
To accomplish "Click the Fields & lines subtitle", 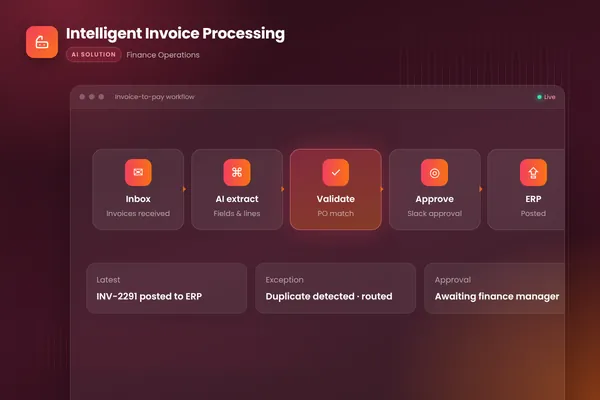I will point(237,214).
